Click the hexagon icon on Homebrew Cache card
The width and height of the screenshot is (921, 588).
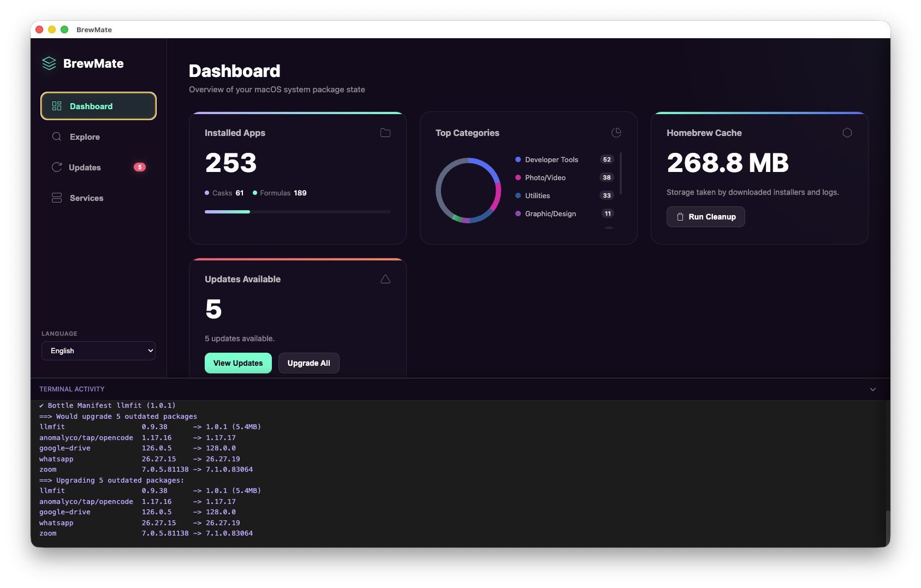pyautogui.click(x=847, y=133)
